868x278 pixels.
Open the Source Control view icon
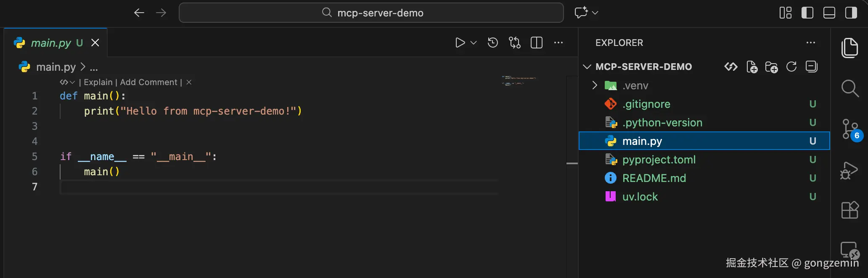[849, 129]
